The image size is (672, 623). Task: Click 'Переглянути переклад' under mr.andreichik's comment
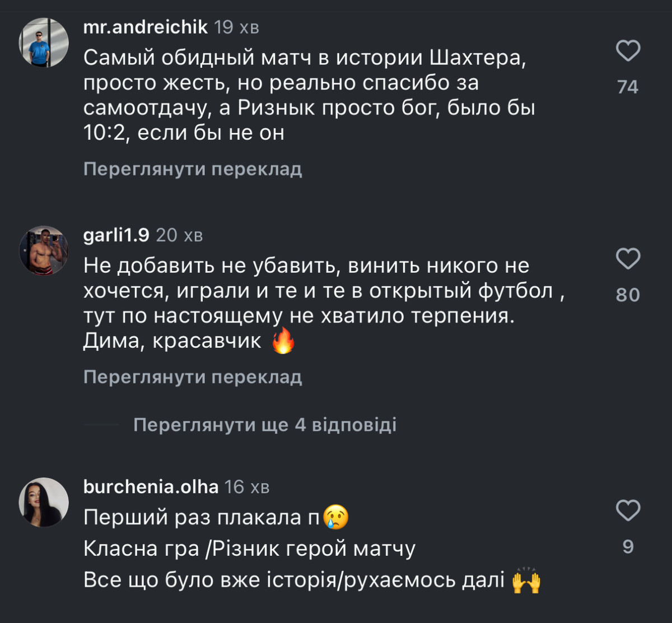tap(193, 169)
